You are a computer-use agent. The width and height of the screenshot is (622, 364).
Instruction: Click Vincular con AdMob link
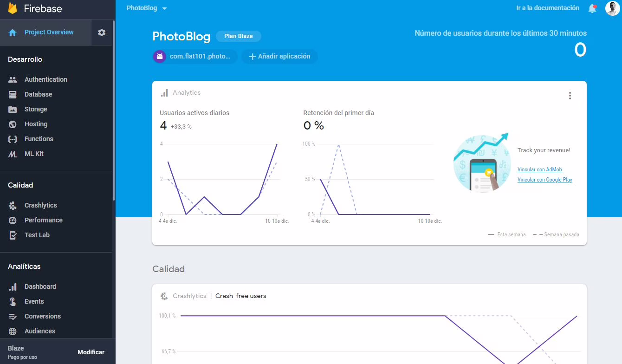point(539,169)
